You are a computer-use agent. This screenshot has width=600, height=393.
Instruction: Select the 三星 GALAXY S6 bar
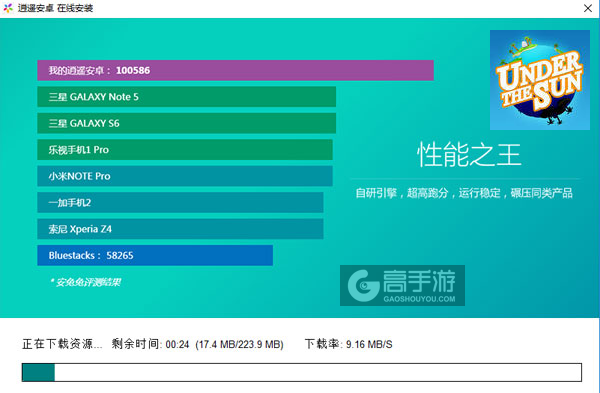point(186,123)
